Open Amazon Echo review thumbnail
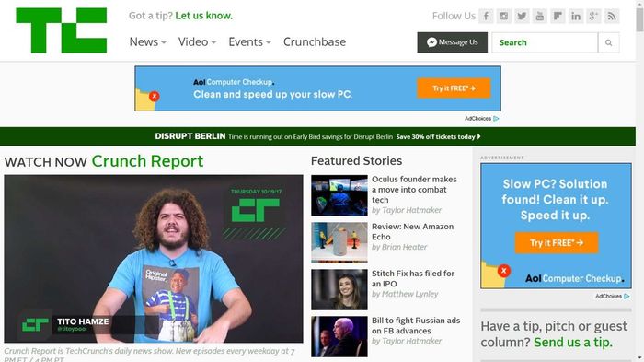Screen dimensions: 644x362 [339, 242]
